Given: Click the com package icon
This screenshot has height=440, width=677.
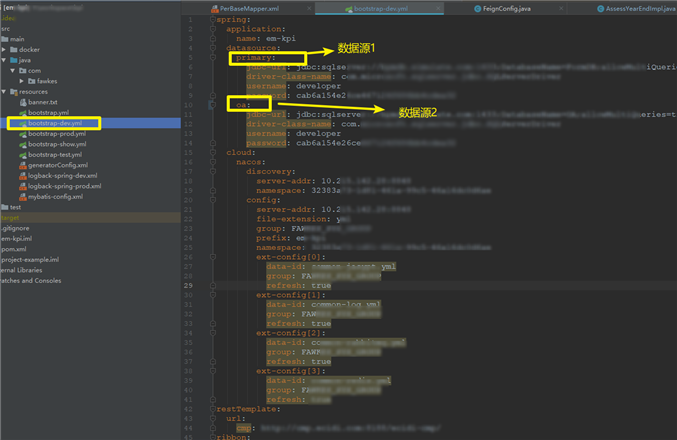Looking at the screenshot, I should [x=23, y=70].
